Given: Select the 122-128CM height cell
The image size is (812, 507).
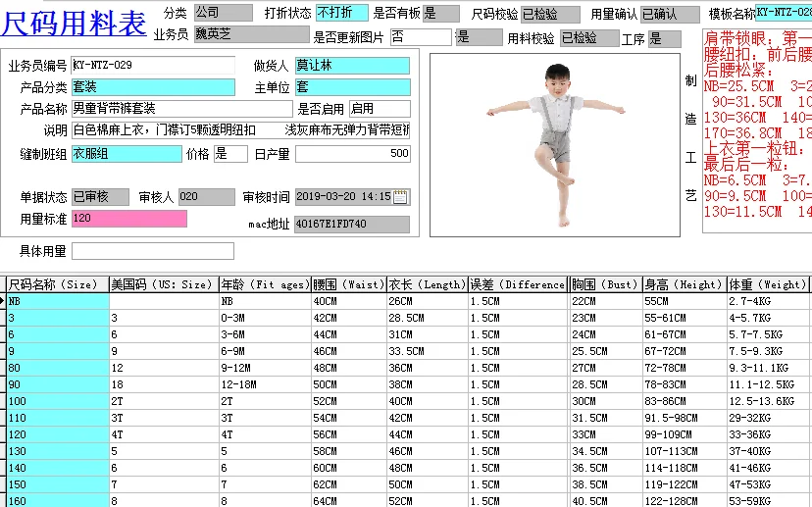Looking at the screenshot, I should 685,501.
